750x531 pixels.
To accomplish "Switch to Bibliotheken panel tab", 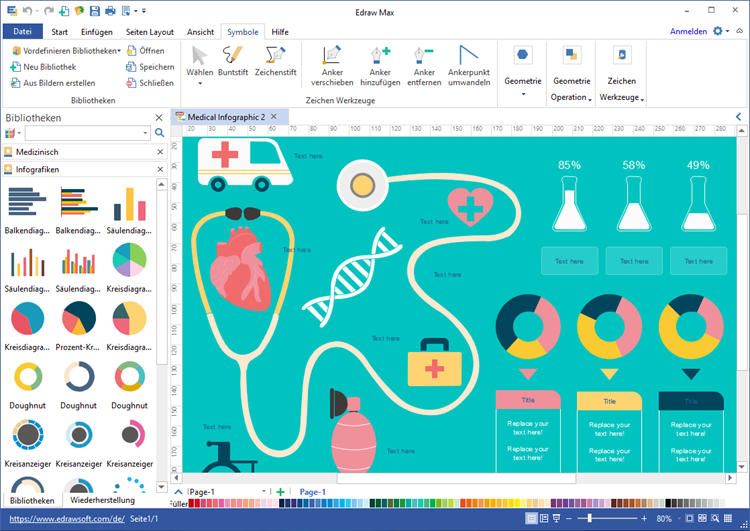I will click(x=32, y=500).
